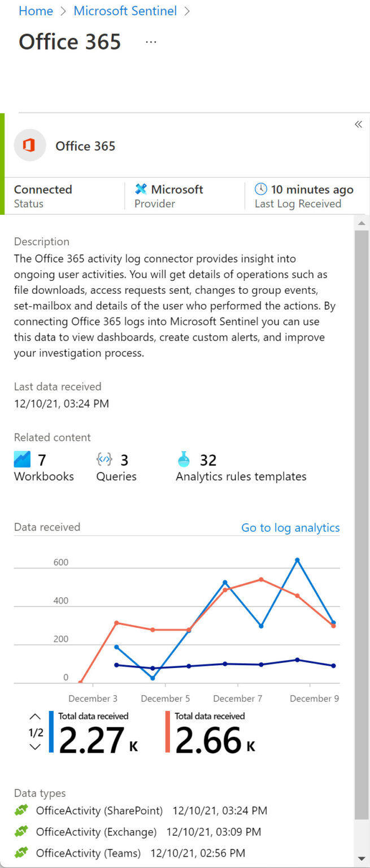
Task: Click Home in the breadcrumb trail
Action: point(35,11)
